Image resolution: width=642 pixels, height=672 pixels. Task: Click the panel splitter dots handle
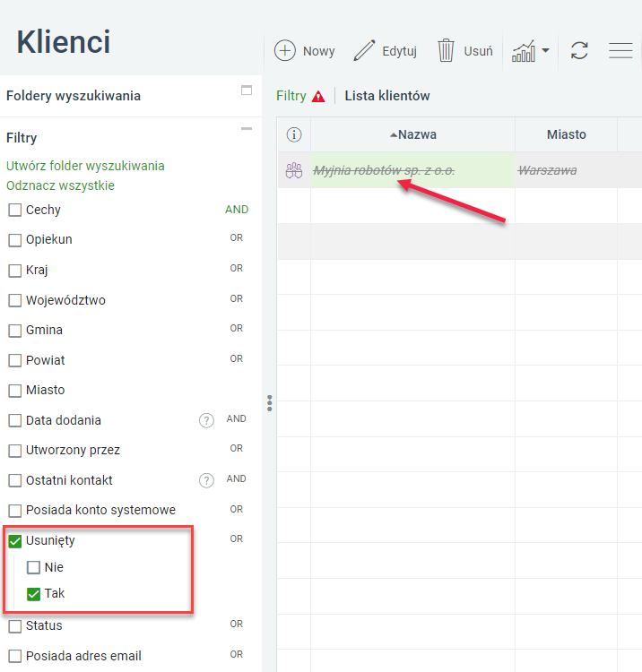tap(269, 403)
